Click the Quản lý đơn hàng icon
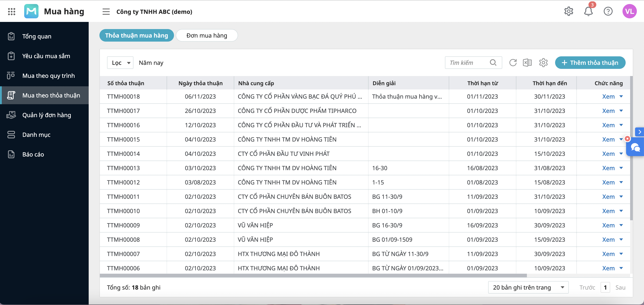644x305 pixels. [11, 115]
